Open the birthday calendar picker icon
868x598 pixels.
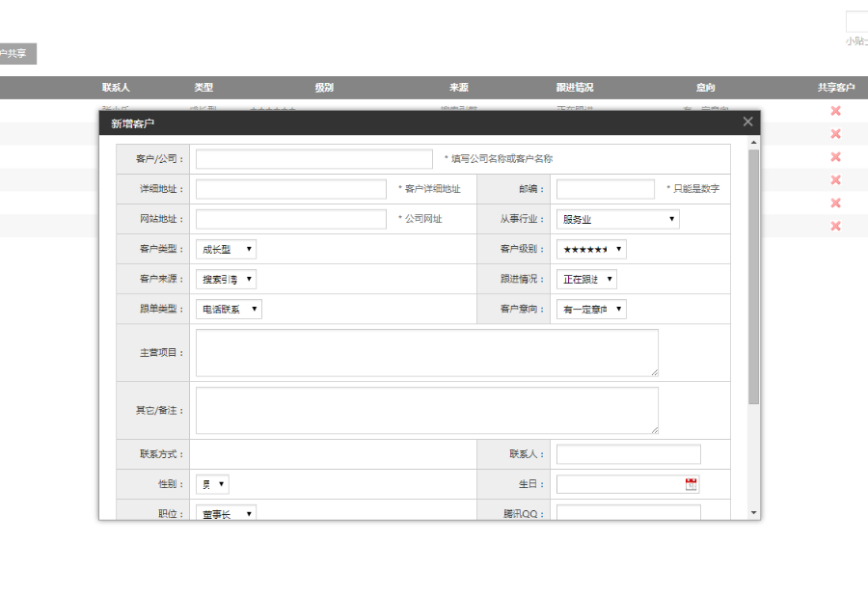pos(691,484)
